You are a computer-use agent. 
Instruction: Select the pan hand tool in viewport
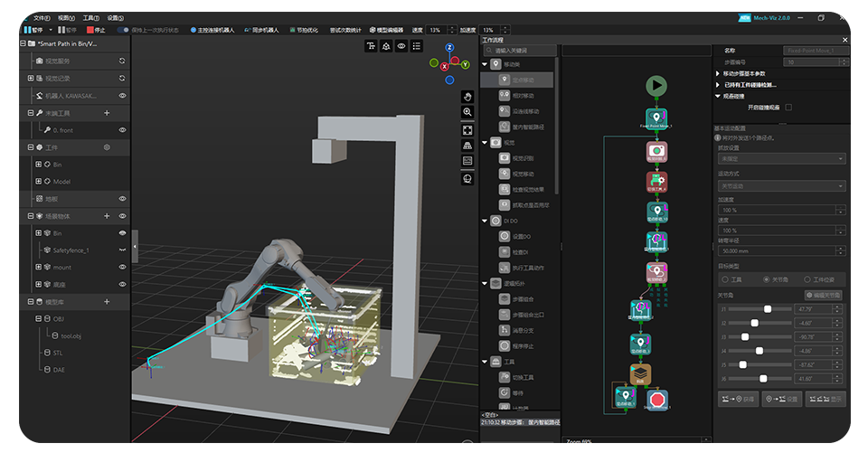coord(467,96)
